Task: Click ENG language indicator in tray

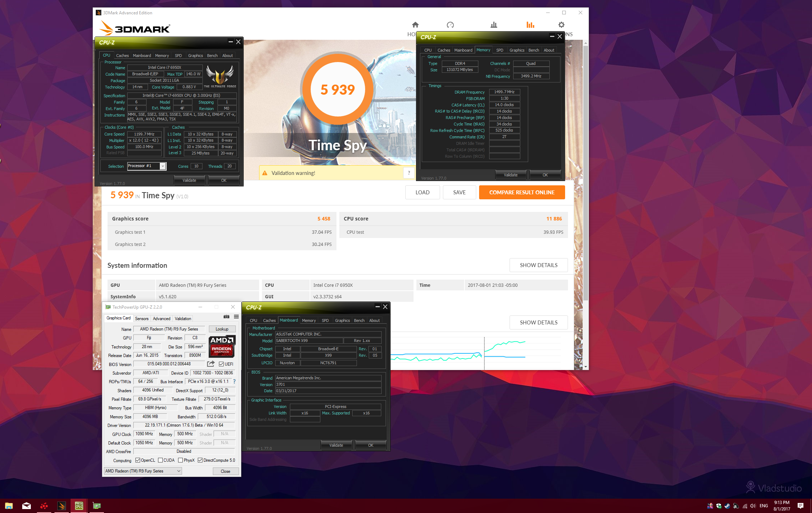Action: click(x=764, y=506)
